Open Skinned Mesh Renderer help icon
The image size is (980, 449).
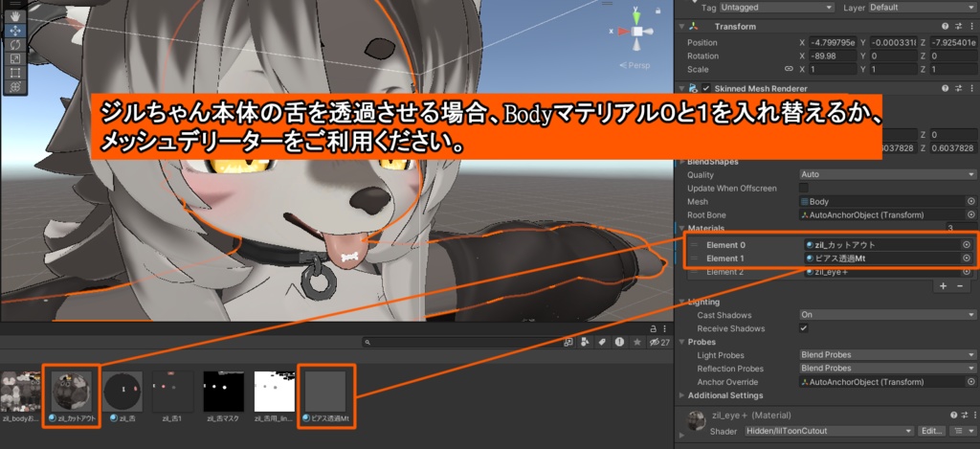(946, 89)
